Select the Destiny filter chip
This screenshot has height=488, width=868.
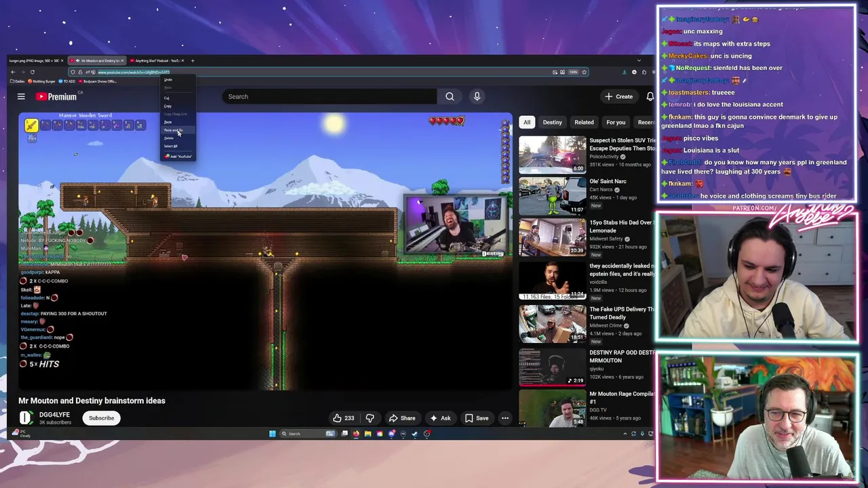(552, 122)
